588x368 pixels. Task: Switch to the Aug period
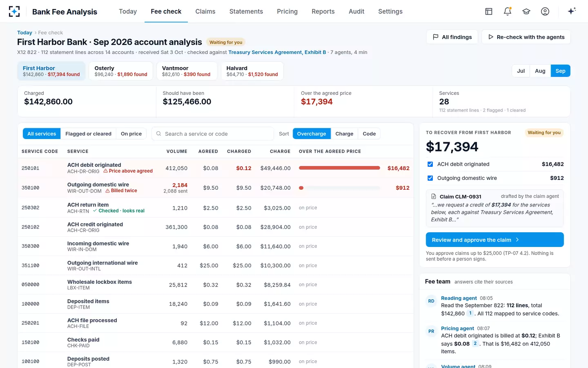tap(540, 71)
